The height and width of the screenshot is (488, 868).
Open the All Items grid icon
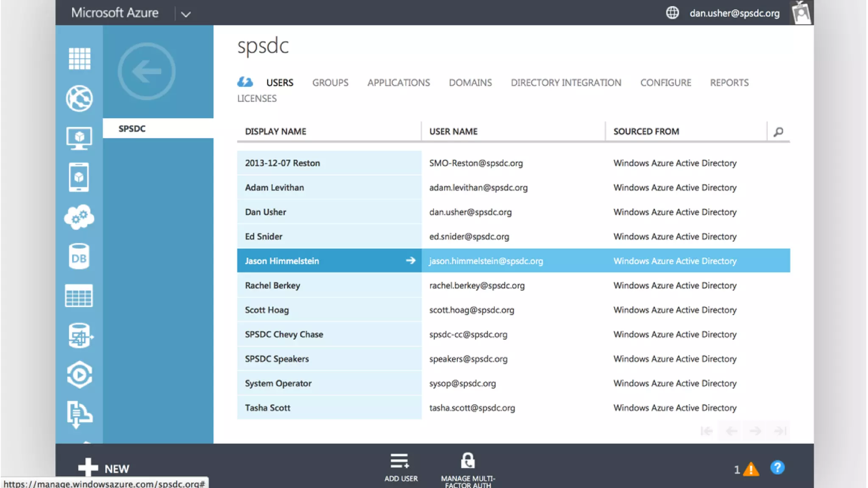(x=79, y=58)
